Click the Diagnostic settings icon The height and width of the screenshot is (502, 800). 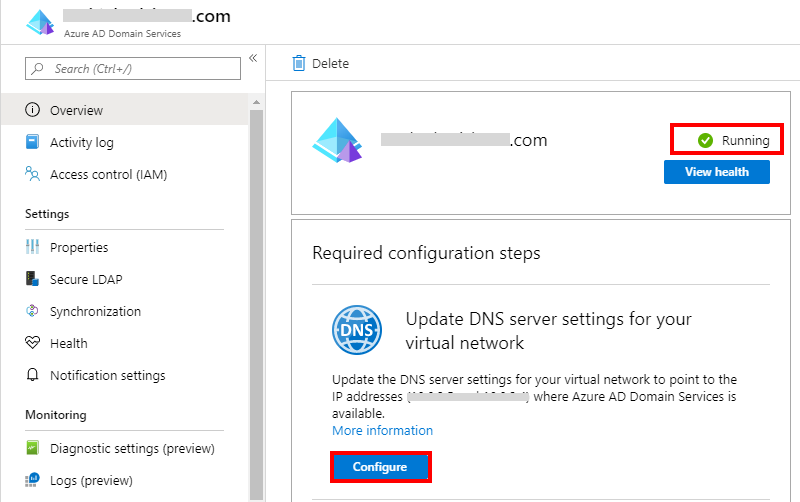click(32, 448)
